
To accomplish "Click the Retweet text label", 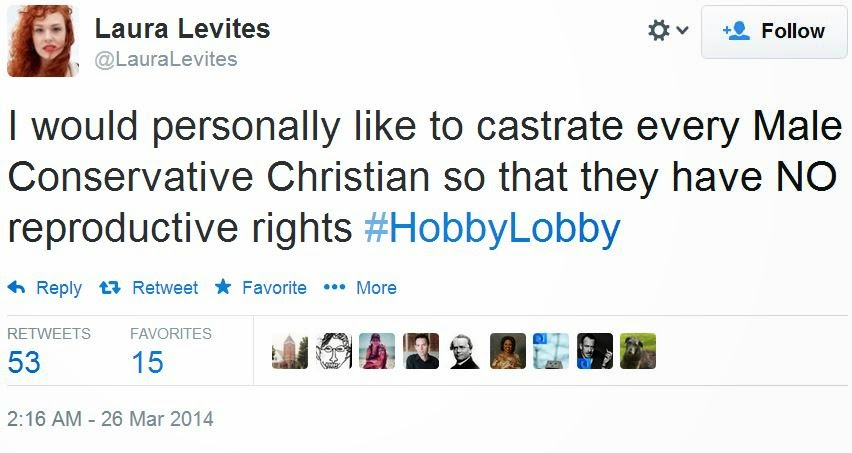I will click(165, 288).
